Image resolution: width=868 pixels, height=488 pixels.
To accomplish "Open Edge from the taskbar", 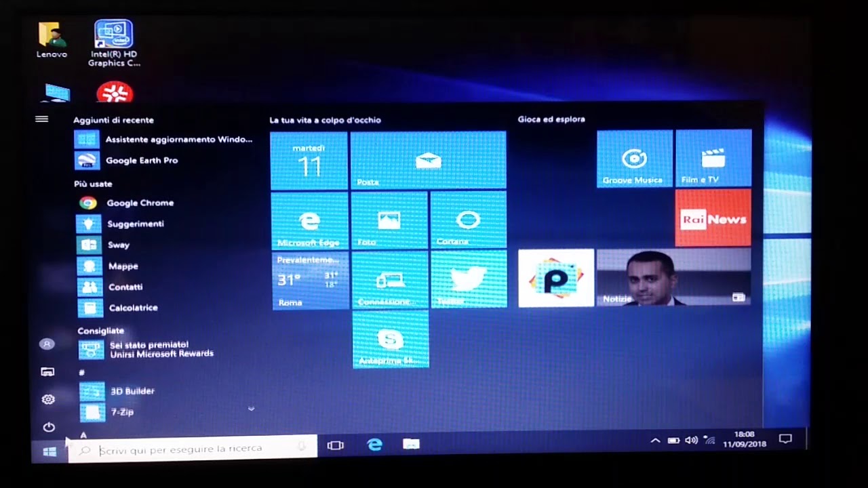I will click(x=374, y=445).
